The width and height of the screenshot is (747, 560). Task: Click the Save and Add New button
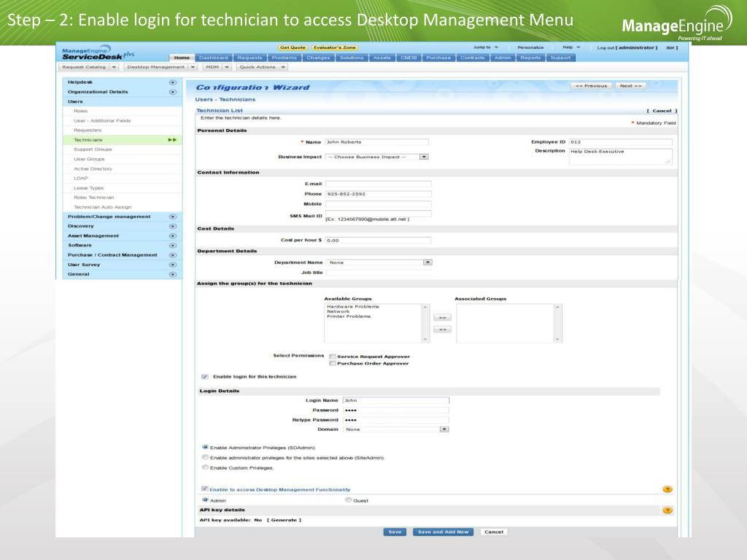coord(444,532)
